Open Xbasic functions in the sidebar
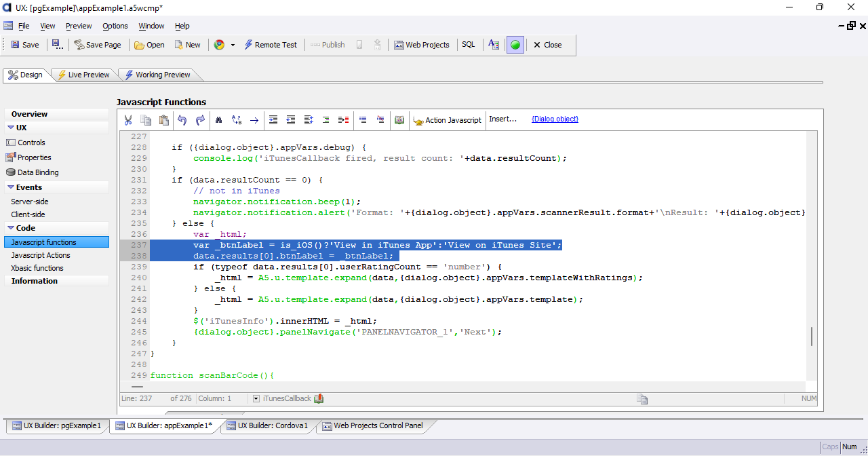The width and height of the screenshot is (868, 456). [37, 268]
